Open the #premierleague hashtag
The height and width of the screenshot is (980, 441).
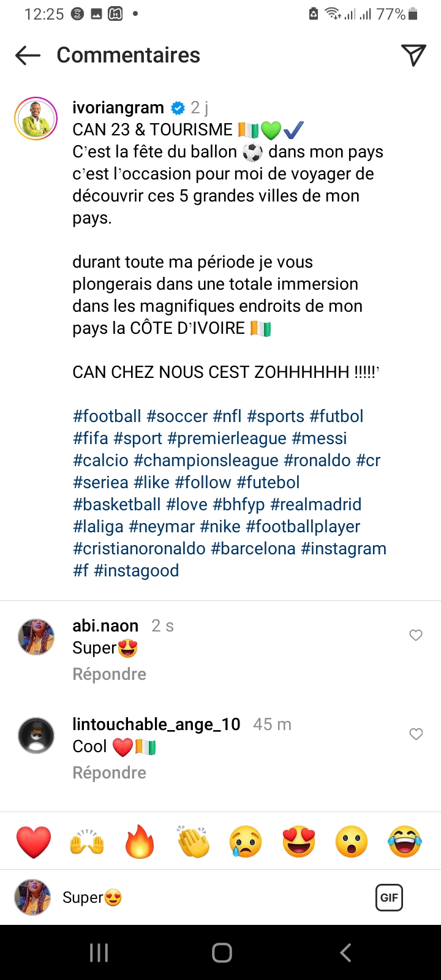[227, 439]
